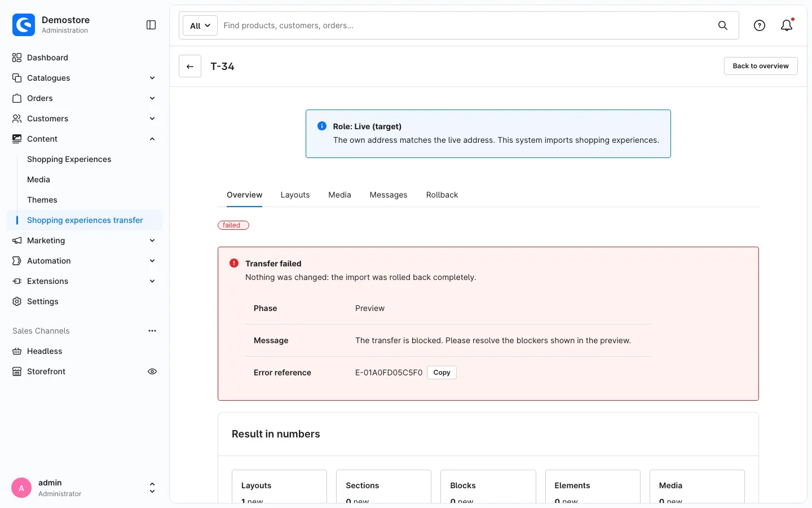
Task: Click the Marketing megaphone icon
Action: point(17,240)
